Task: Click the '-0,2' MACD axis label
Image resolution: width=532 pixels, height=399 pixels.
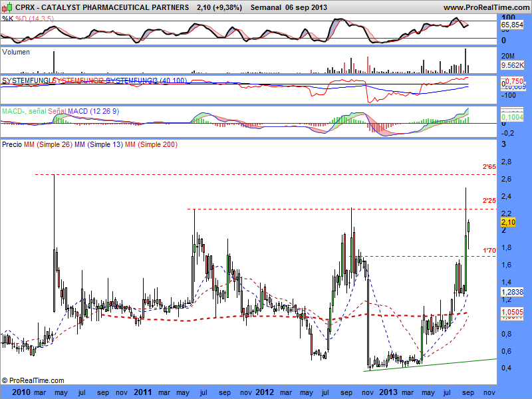Action: [x=507, y=134]
